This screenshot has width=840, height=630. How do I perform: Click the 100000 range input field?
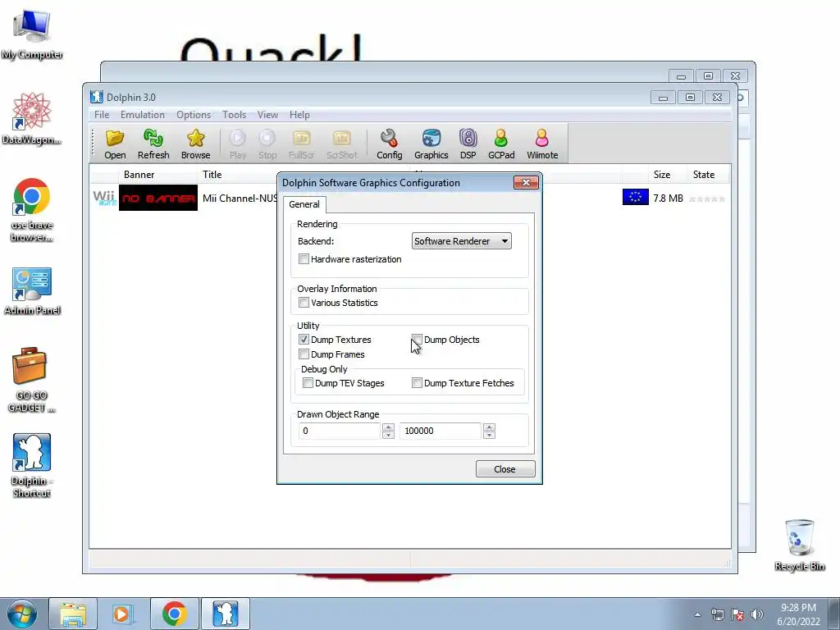(441, 431)
